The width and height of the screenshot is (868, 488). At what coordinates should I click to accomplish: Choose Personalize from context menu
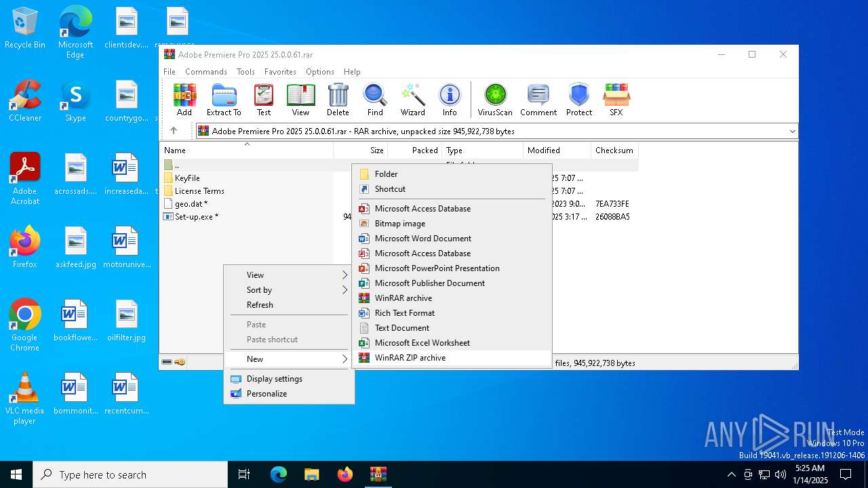point(289,393)
